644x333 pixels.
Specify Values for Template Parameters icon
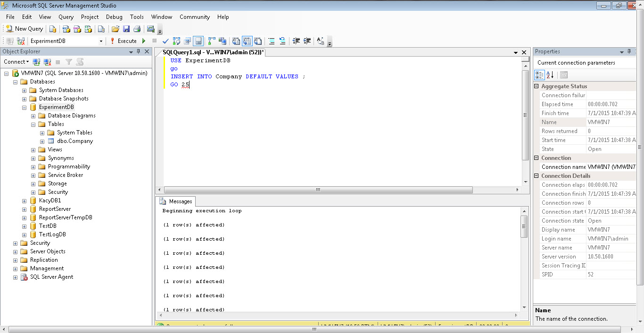[321, 41]
